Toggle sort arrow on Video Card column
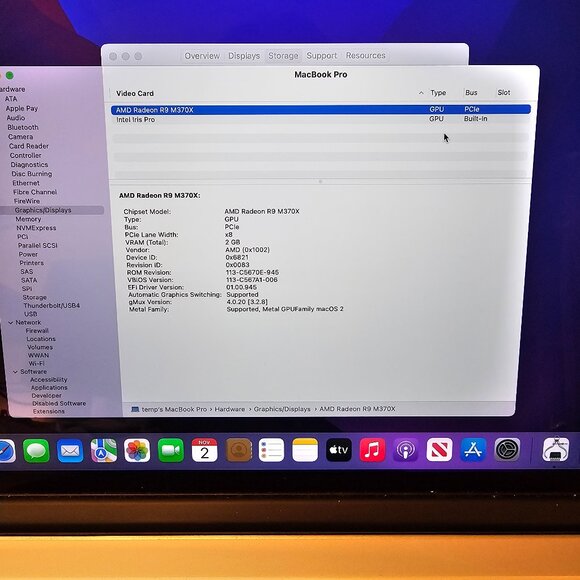The width and height of the screenshot is (580, 580). [x=421, y=93]
